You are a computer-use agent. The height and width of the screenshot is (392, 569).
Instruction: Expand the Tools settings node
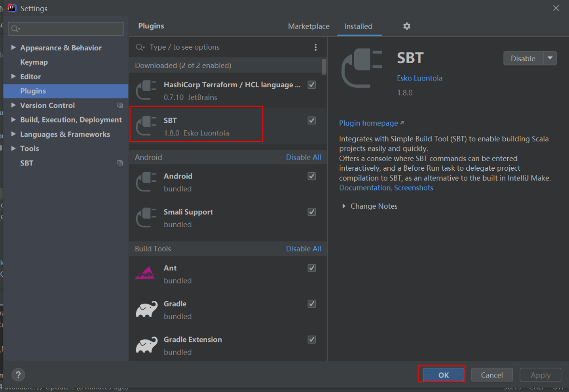[x=14, y=149]
